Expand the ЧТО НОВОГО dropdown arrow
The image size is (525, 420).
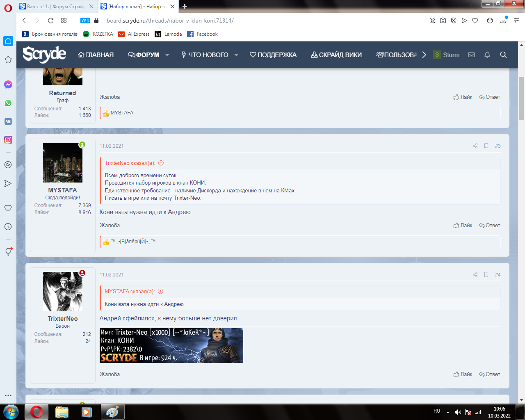point(236,55)
